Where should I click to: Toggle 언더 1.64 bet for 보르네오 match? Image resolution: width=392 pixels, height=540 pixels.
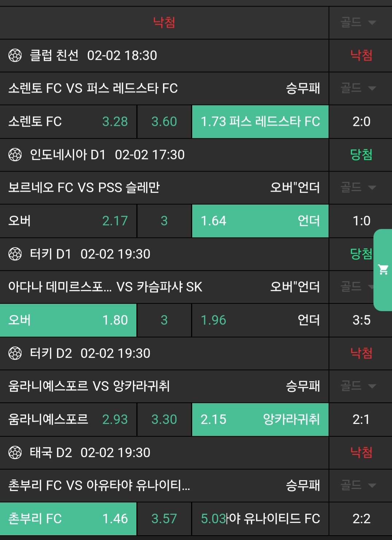tap(260, 221)
